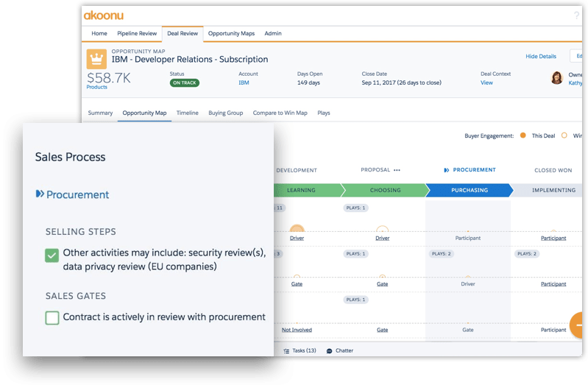588x388 pixels.
Task: Check Contract actively in review checkbox
Action: (52, 318)
